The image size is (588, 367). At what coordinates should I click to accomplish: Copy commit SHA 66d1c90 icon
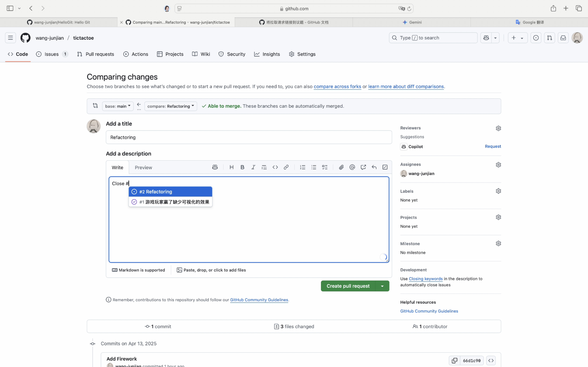(454, 361)
